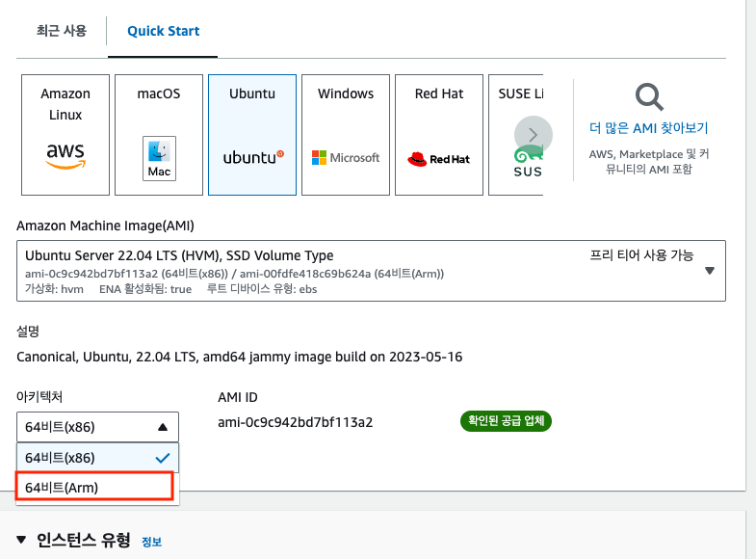
Task: Select the Ubuntu AMI card
Action: coord(252,135)
